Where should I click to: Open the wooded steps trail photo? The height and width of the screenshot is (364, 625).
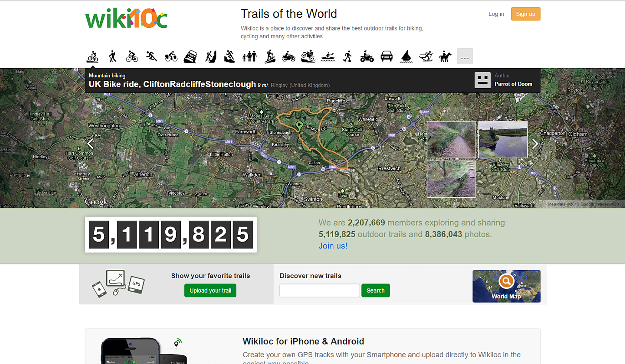click(x=452, y=179)
